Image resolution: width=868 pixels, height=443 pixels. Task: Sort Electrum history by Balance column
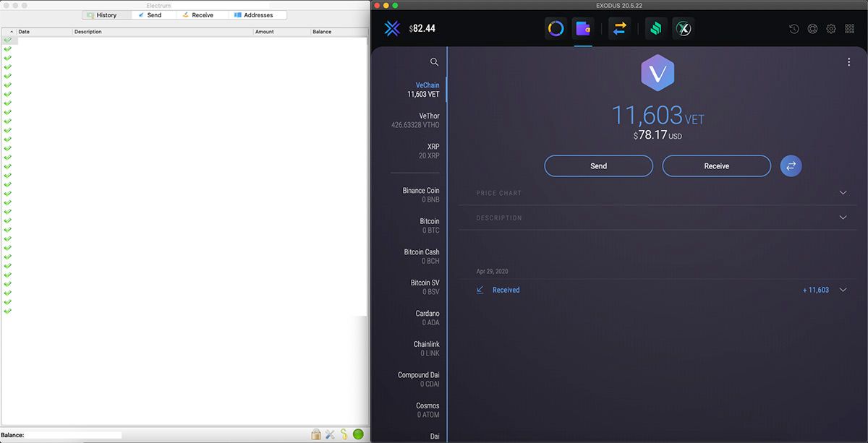tap(339, 32)
